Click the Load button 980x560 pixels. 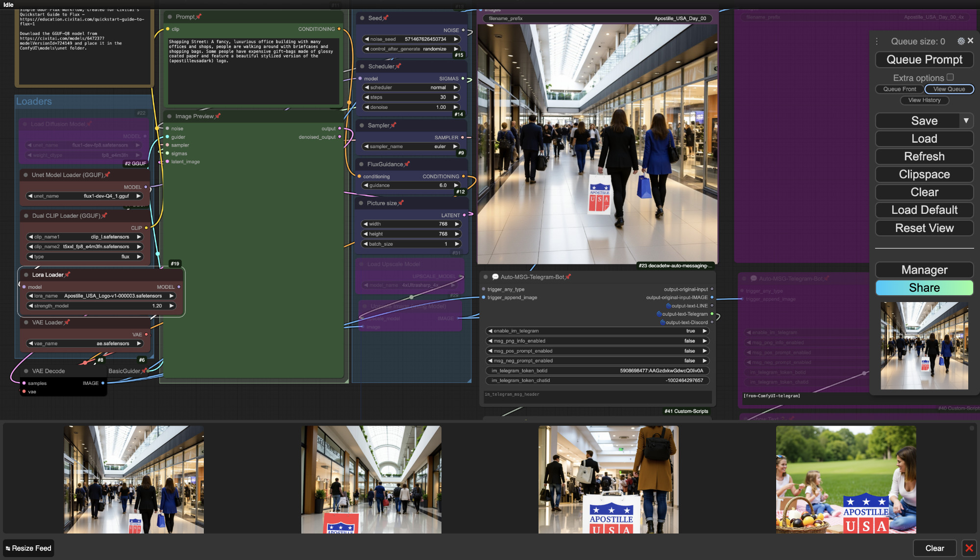click(x=924, y=139)
